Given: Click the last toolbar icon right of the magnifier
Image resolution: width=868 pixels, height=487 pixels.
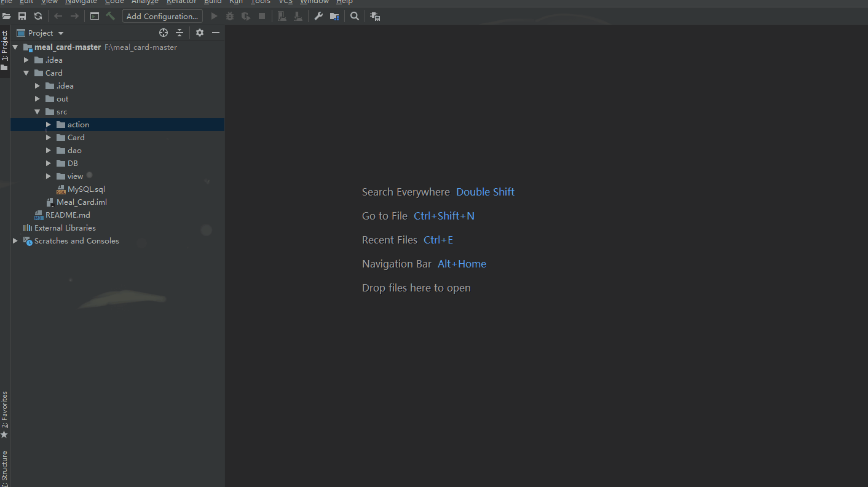Looking at the screenshot, I should coord(375,16).
